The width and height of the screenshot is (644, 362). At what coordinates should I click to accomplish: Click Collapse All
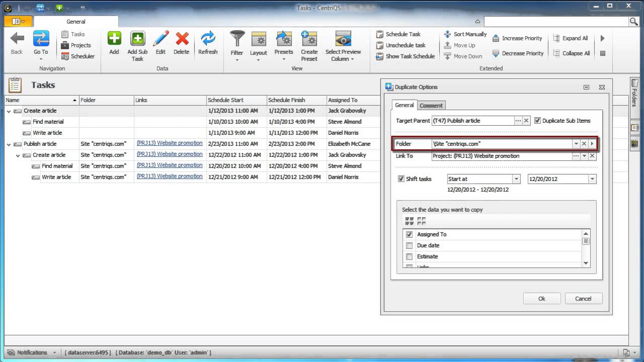click(x=571, y=53)
